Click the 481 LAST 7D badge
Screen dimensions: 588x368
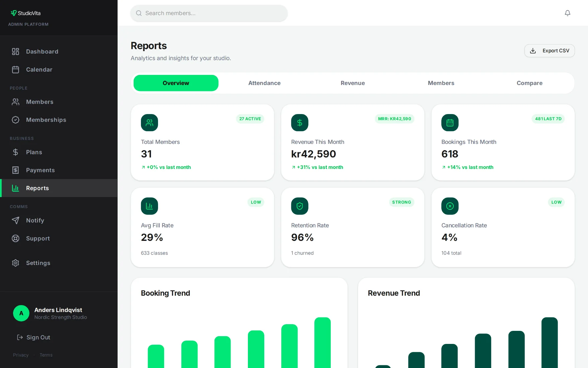[x=548, y=119]
